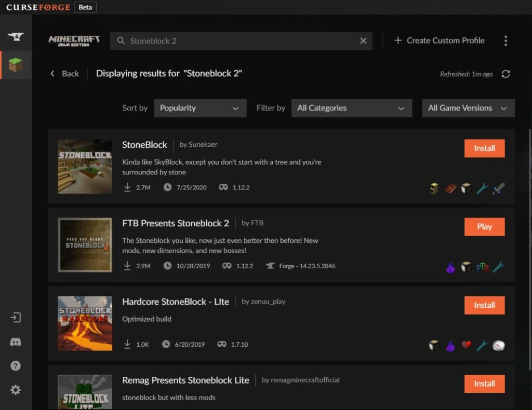Open the Sort by Popularity dropdown
This screenshot has height=410, width=532.
click(200, 108)
